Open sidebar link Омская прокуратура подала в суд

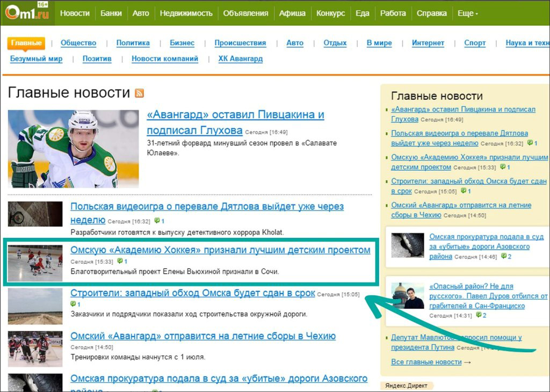coord(486,246)
